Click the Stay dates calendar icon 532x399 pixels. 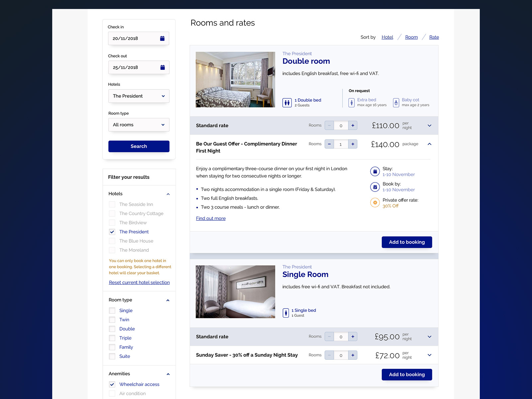(x=375, y=171)
